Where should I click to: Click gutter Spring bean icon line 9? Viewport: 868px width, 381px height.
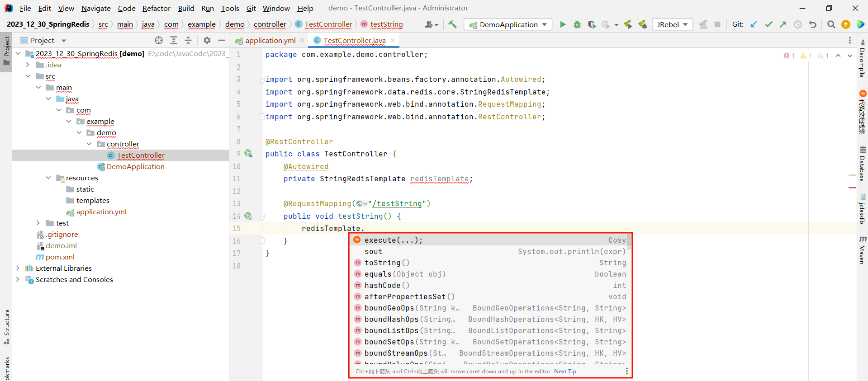coord(248,154)
